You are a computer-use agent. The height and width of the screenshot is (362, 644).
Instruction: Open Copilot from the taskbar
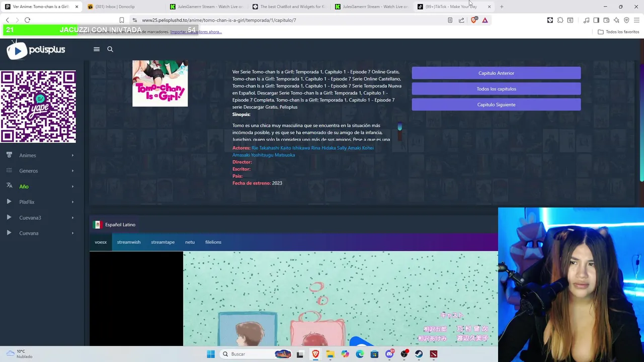[x=345, y=354]
